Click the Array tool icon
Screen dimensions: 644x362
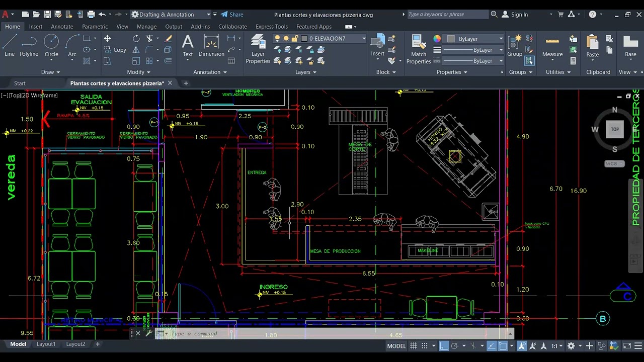pos(149,61)
